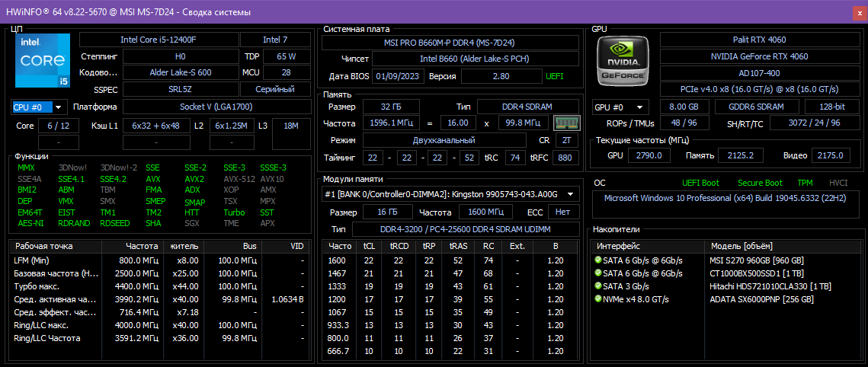Viewport: 868px width, 367px height.
Task: Click the Alder Lake-S 600 codename field
Action: click(180, 72)
